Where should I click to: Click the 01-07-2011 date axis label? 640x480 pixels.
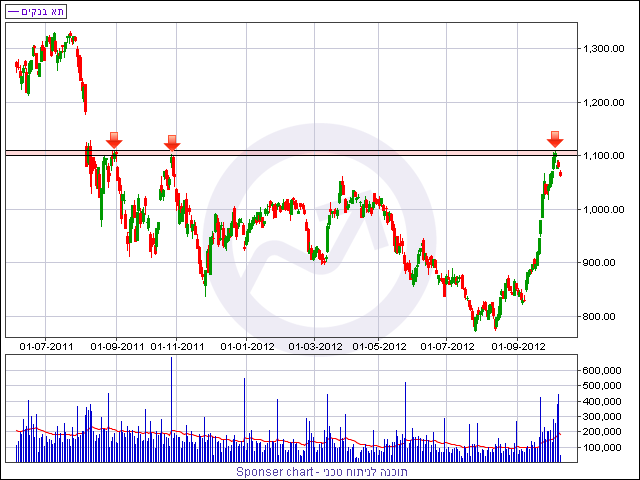(x=46, y=347)
